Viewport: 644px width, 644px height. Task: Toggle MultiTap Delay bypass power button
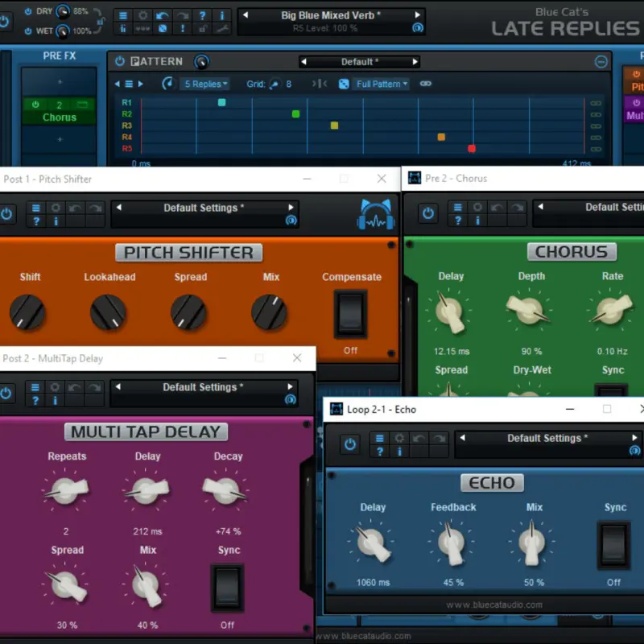point(6,394)
